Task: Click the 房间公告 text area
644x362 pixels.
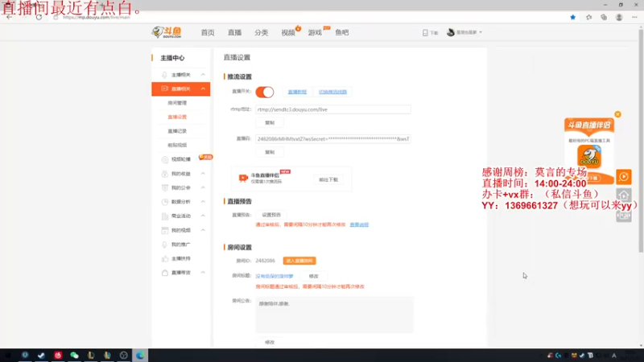Action: pyautogui.click(x=334, y=315)
